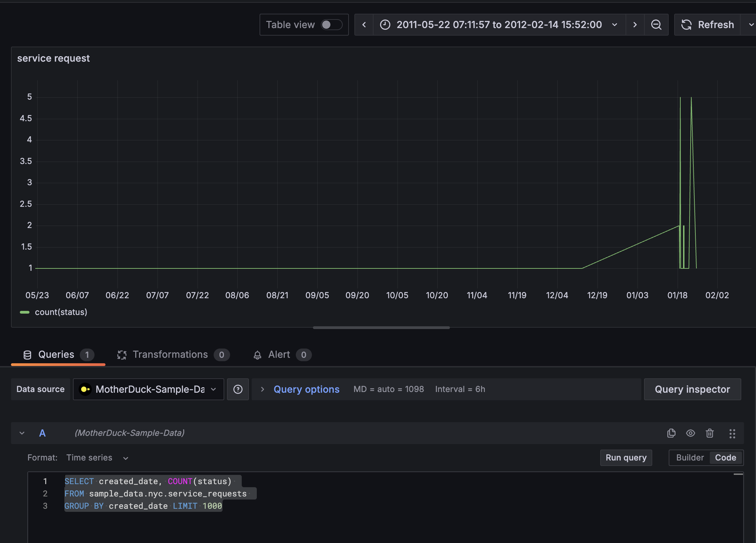Collapse query A row chevron
Viewport: 756px width, 543px height.
coord(22,433)
